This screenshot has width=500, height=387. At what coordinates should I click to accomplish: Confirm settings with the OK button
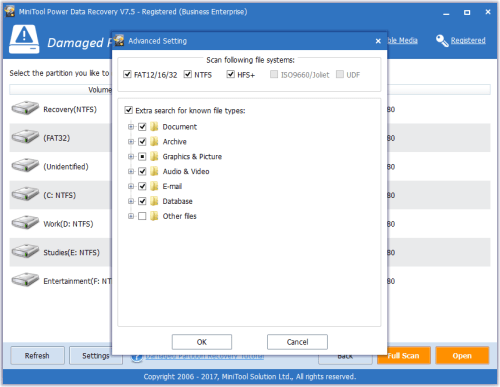[x=202, y=342]
